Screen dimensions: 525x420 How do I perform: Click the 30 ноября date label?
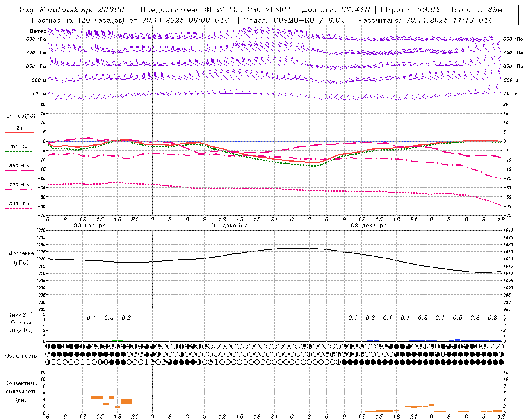(90, 226)
